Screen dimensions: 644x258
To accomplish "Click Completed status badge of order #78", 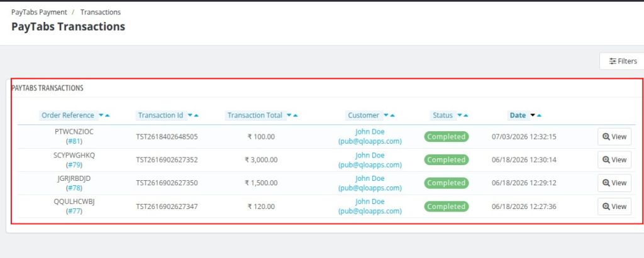I will click(x=446, y=183).
